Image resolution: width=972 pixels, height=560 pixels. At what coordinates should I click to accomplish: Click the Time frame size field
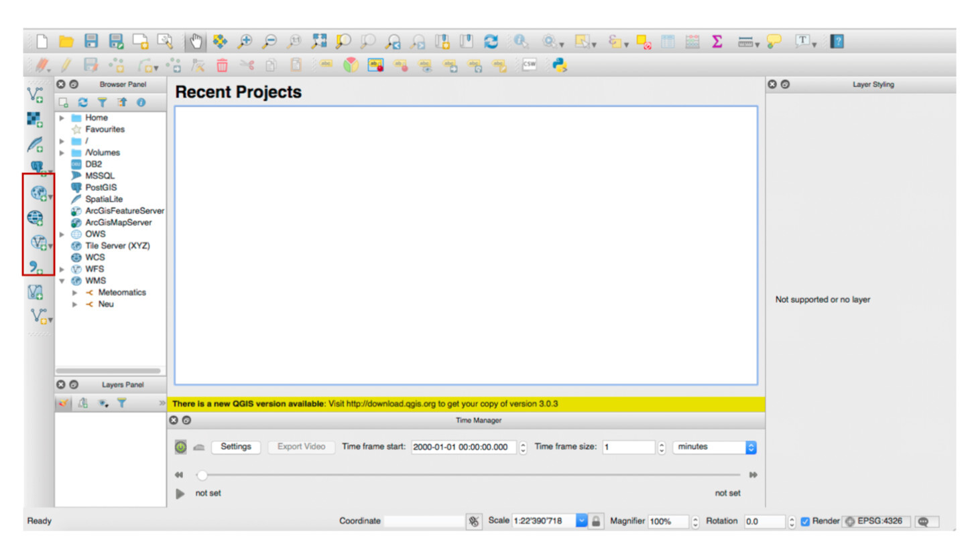pyautogui.click(x=628, y=447)
